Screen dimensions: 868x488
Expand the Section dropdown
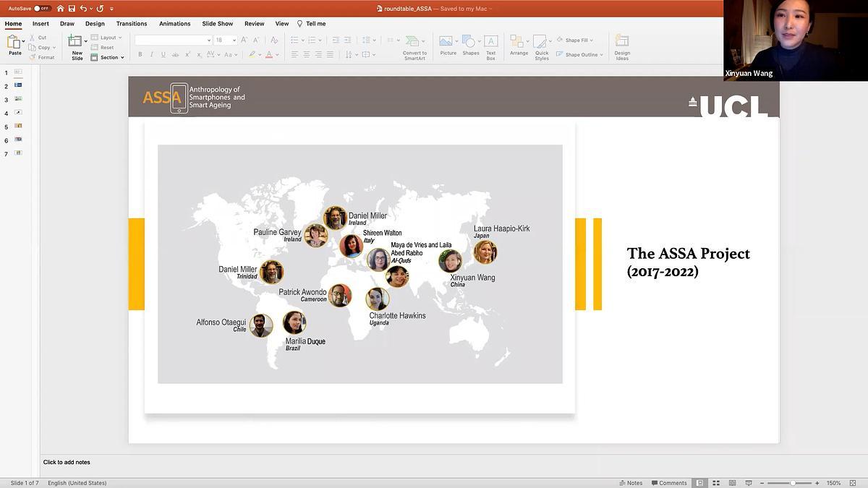(122, 58)
